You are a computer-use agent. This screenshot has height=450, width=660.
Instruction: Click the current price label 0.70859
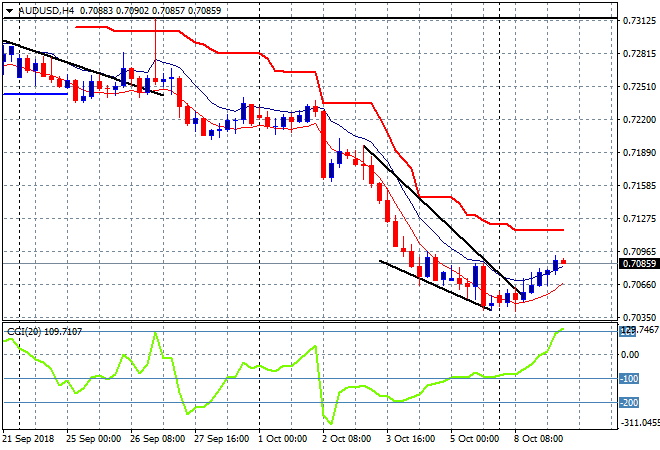639,264
